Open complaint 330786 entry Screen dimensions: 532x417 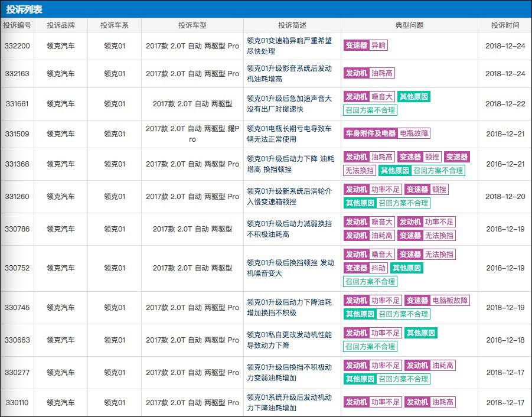[17, 229]
